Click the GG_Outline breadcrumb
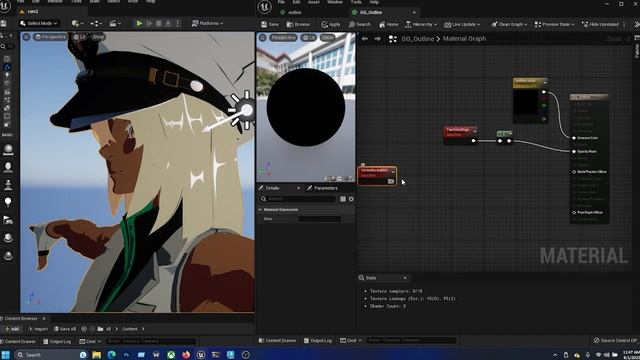Screen dimensions: 640x360 coord(418,39)
